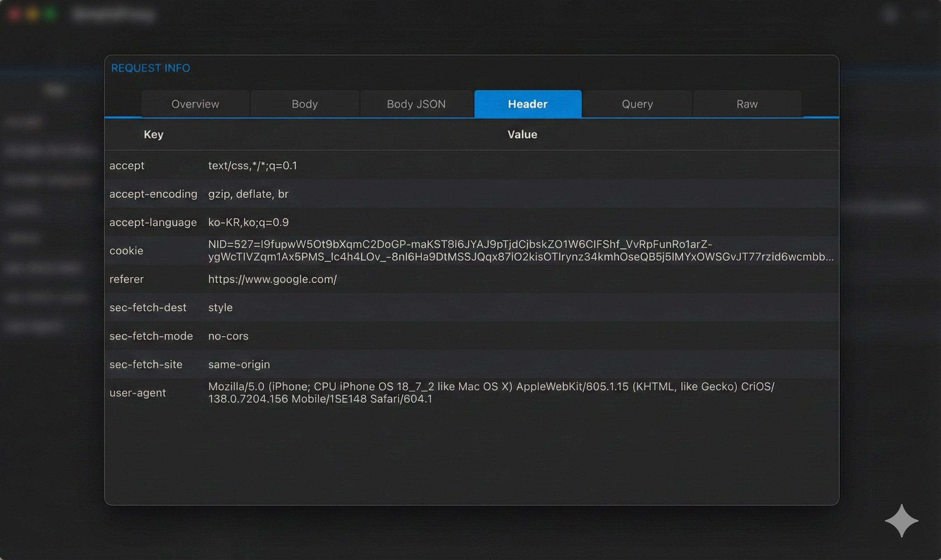Open the referer link https://www.google.com/
The image size is (941, 560).
[272, 279]
